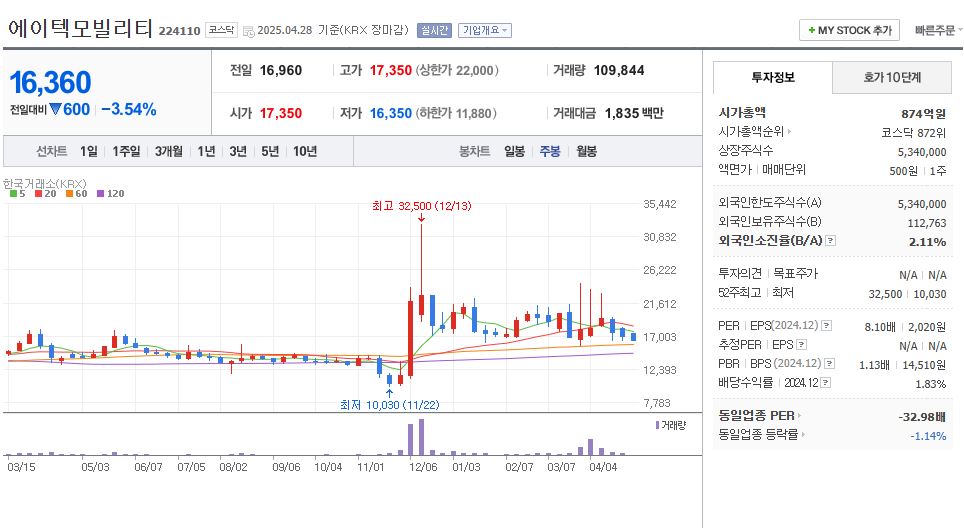Image resolution: width=964 pixels, height=528 pixels.
Task: Click the 실시간 badge button
Action: 434,30
